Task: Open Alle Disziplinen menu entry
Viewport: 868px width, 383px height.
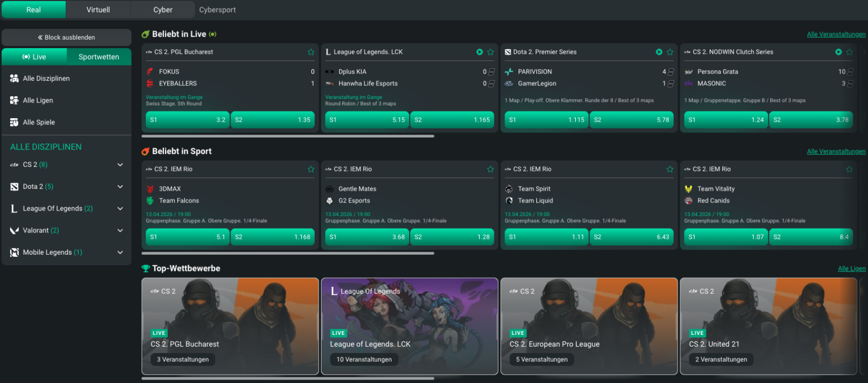Action: (67, 79)
